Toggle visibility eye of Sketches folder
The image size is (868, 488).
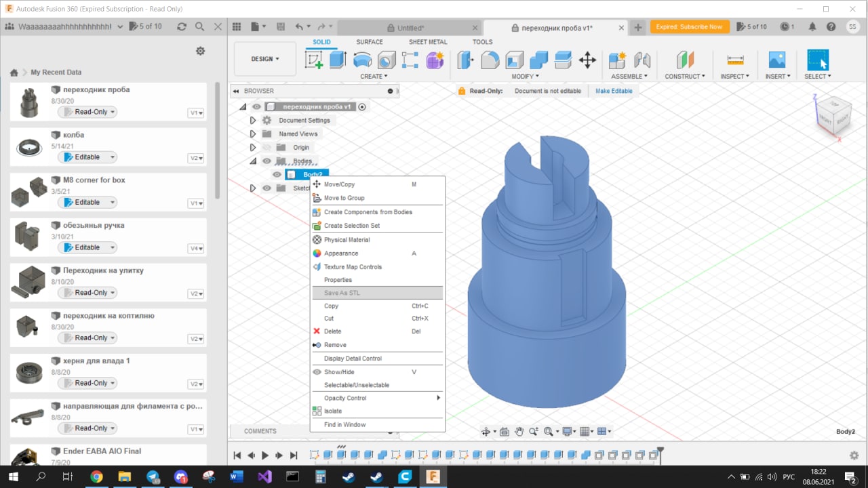pos(267,188)
